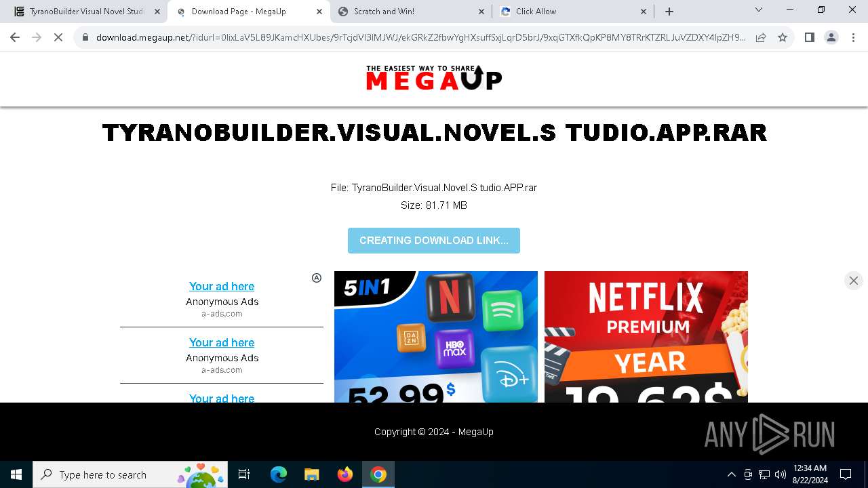
Task: Close the Click Allow tab
Action: pos(644,12)
